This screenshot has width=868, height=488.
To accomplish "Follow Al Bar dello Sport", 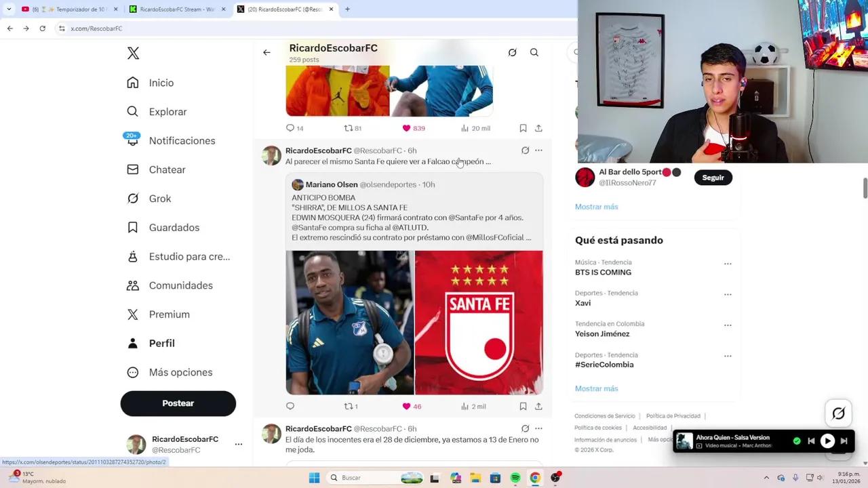I will coord(713,178).
